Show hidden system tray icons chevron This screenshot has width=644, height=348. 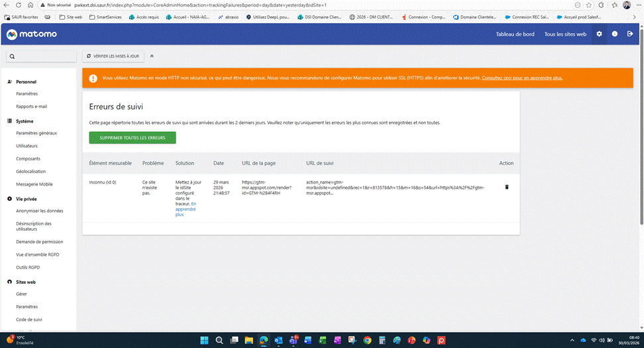(x=573, y=340)
